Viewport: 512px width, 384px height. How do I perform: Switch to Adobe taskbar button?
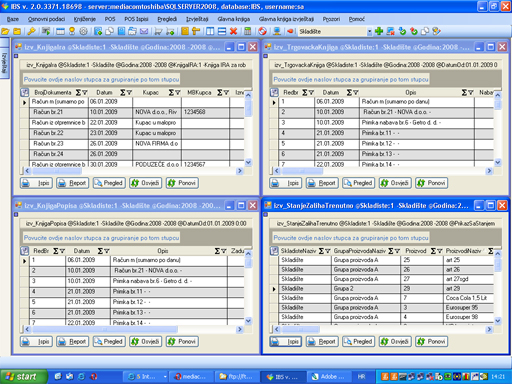click(329, 377)
